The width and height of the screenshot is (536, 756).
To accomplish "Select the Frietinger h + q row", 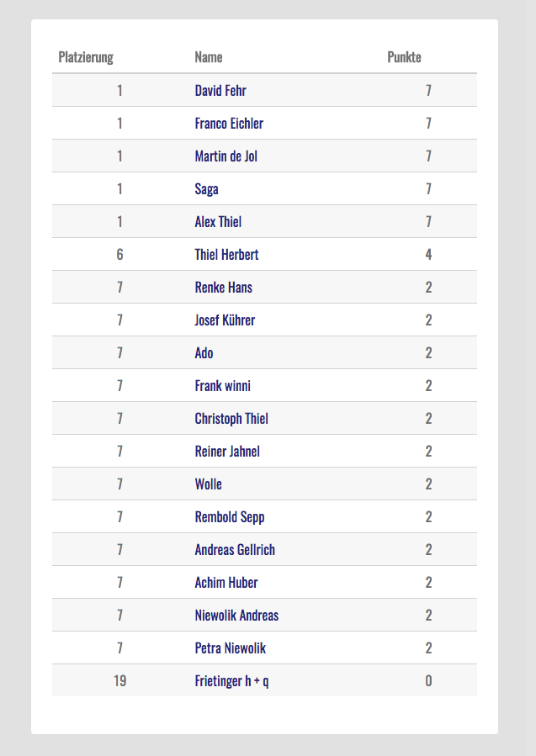I will coord(231,681).
